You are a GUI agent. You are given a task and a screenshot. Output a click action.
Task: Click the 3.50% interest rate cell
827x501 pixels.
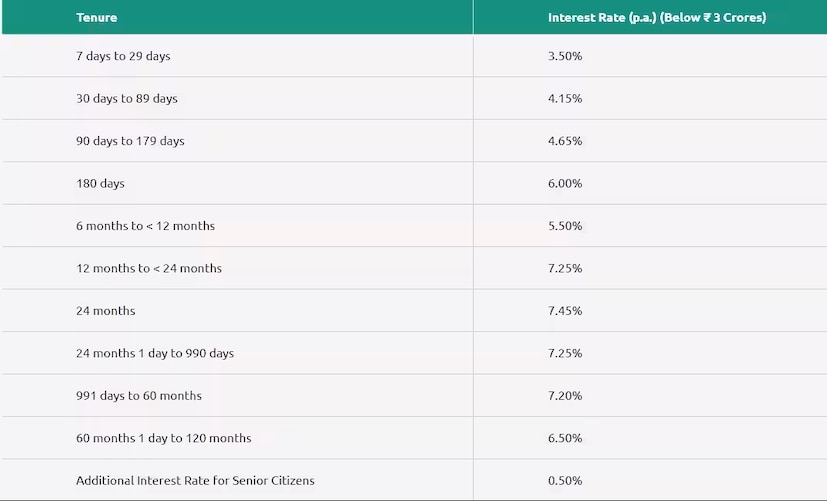tap(565, 56)
